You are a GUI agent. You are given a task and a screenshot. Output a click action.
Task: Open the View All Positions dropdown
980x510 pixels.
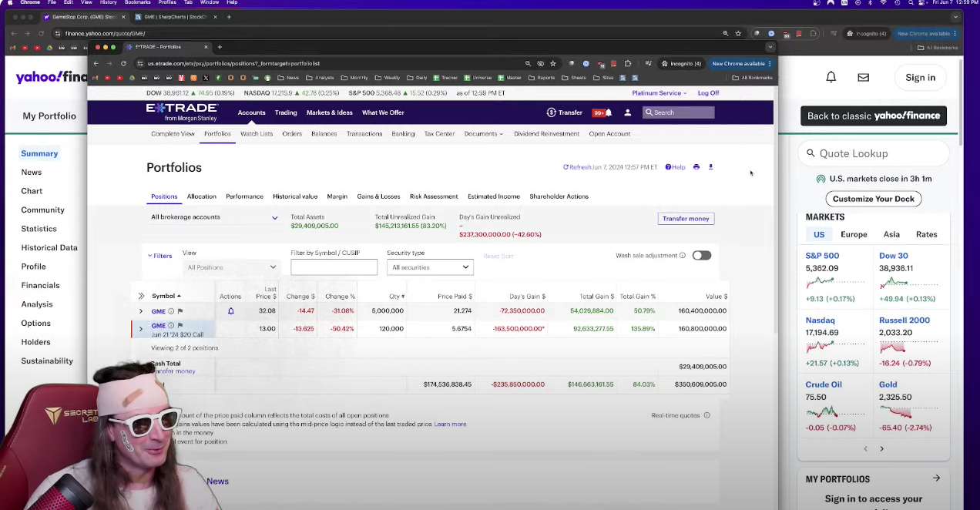tap(231, 267)
